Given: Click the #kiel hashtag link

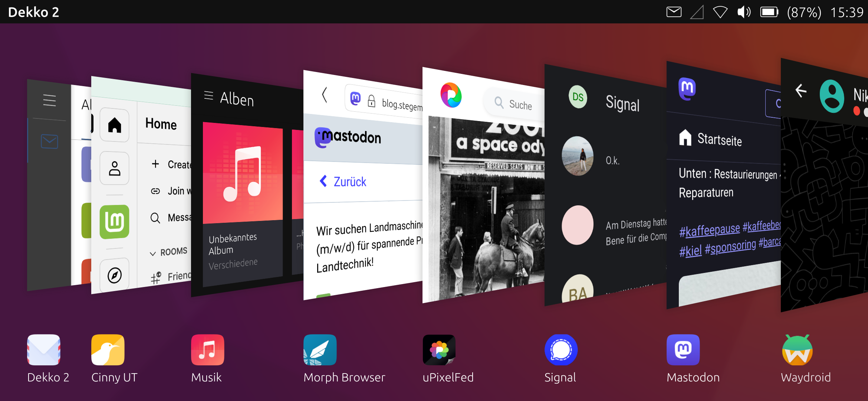Looking at the screenshot, I should 690,251.
